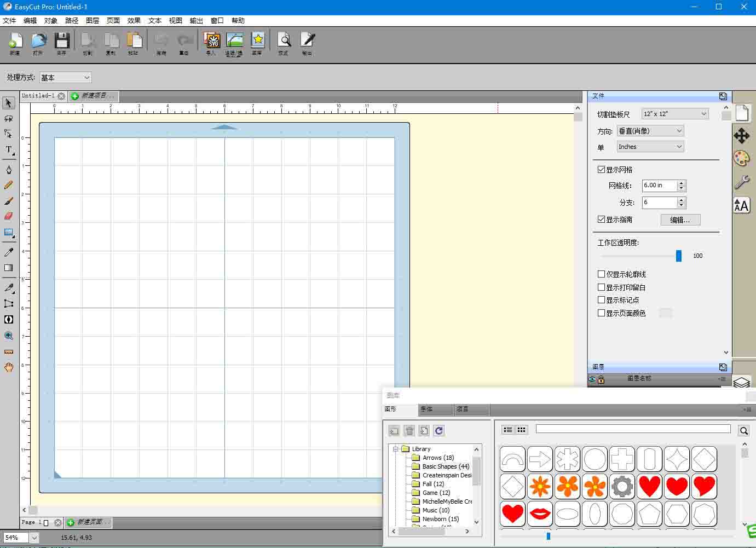
Task: Select the Brush tool
Action: [x=9, y=201]
